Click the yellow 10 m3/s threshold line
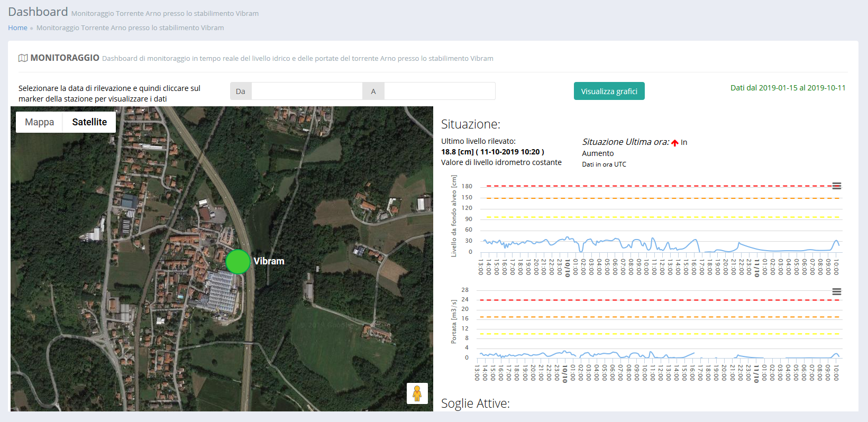 (660, 334)
